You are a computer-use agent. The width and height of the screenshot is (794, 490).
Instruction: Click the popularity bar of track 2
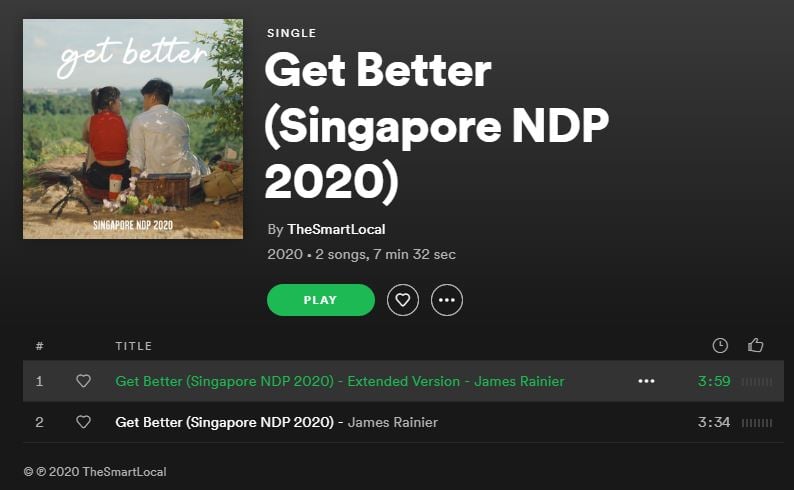[757, 423]
